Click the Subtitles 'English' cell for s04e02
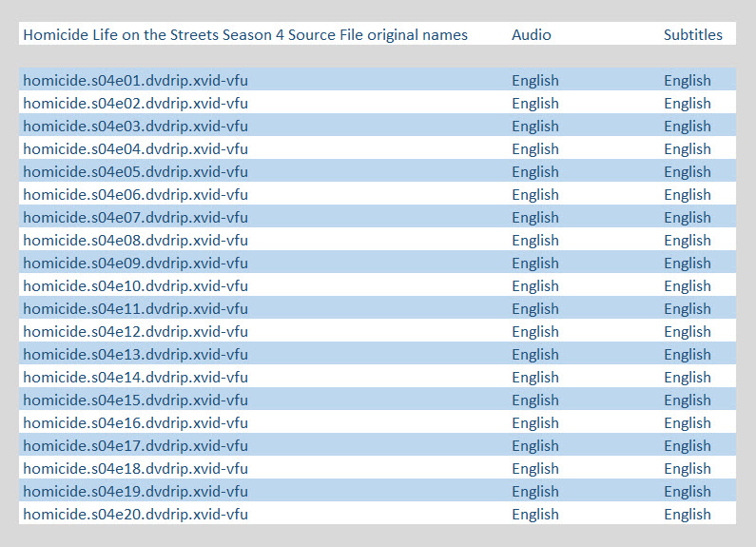The height and width of the screenshot is (547, 756). pos(687,103)
